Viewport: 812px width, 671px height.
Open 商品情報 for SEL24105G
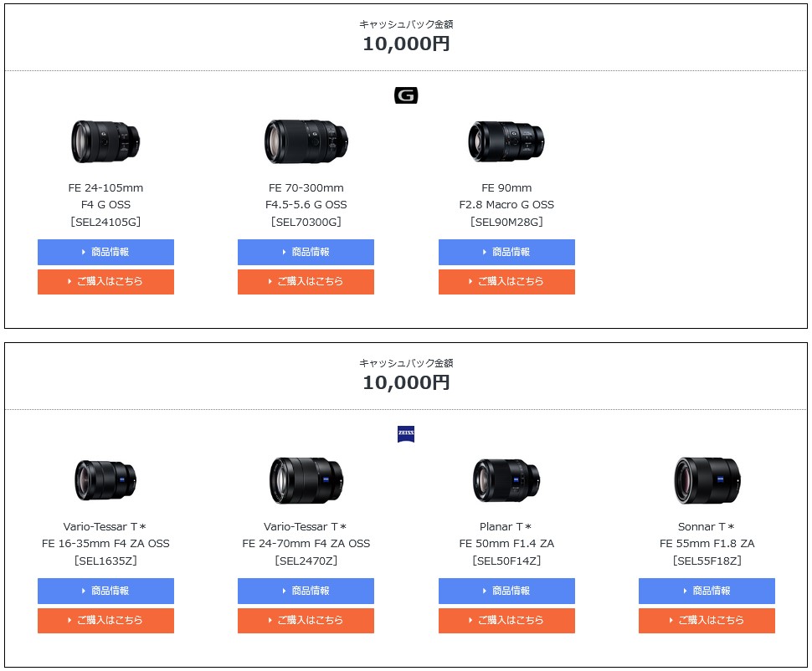coord(105,252)
